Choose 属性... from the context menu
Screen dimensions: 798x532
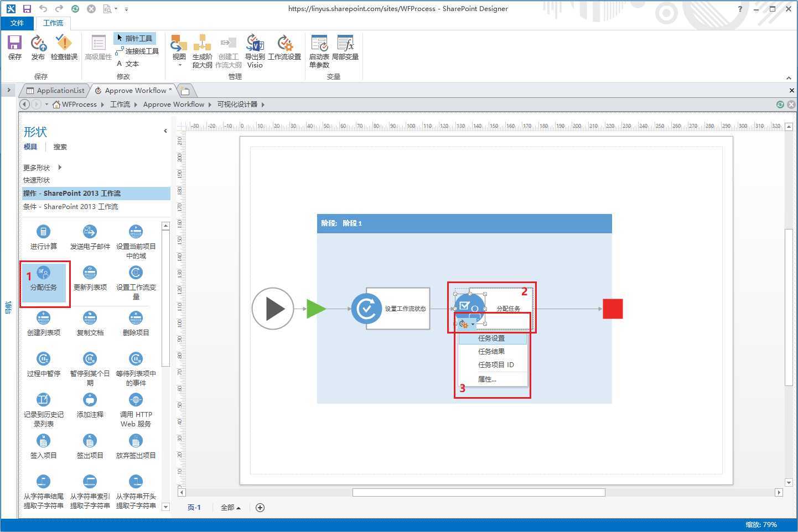pyautogui.click(x=493, y=379)
